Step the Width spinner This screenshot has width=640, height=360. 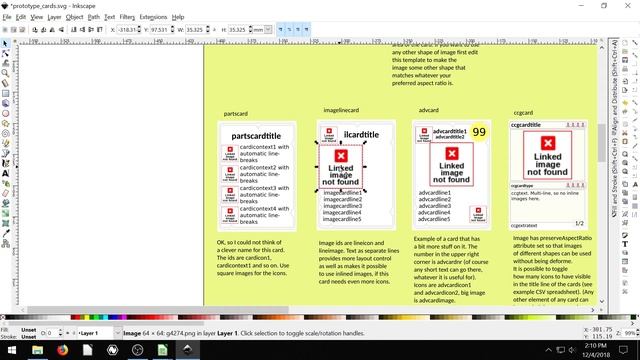207,29
